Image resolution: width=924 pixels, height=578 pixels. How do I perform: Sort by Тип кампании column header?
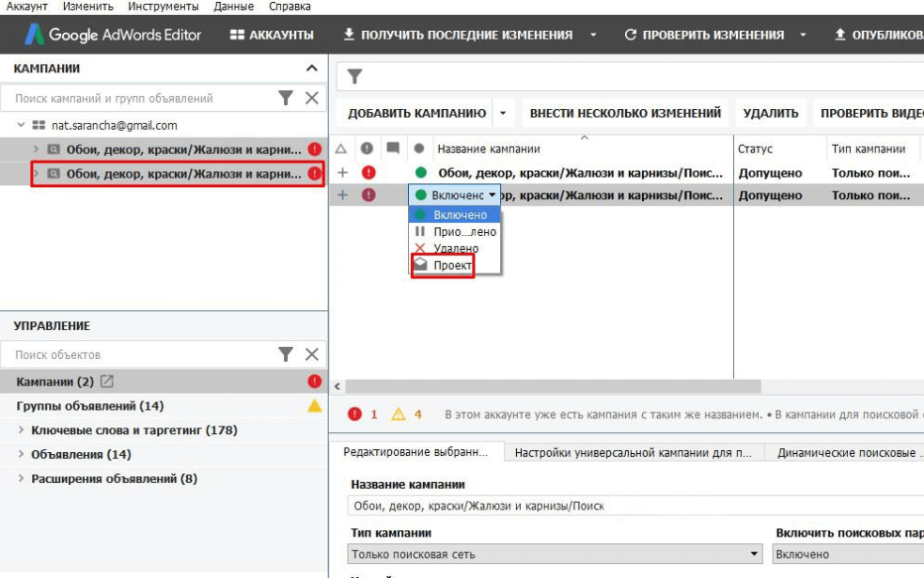click(x=868, y=149)
